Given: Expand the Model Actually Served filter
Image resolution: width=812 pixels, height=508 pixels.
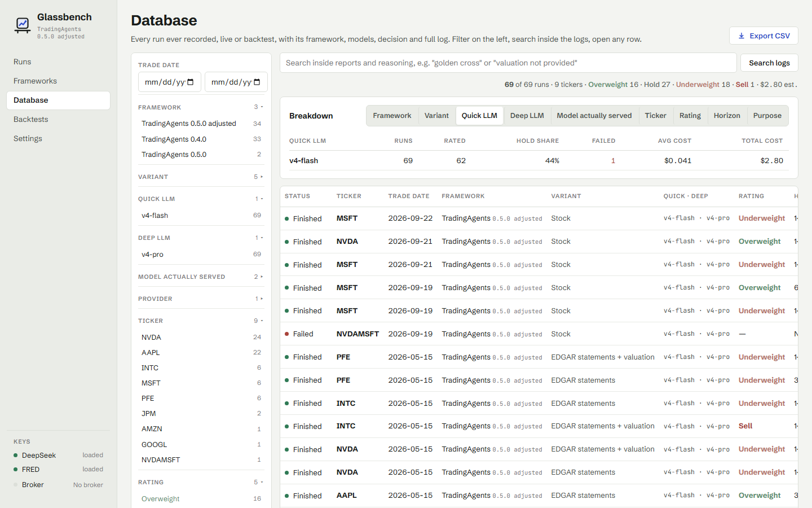Looking at the screenshot, I should [201, 277].
